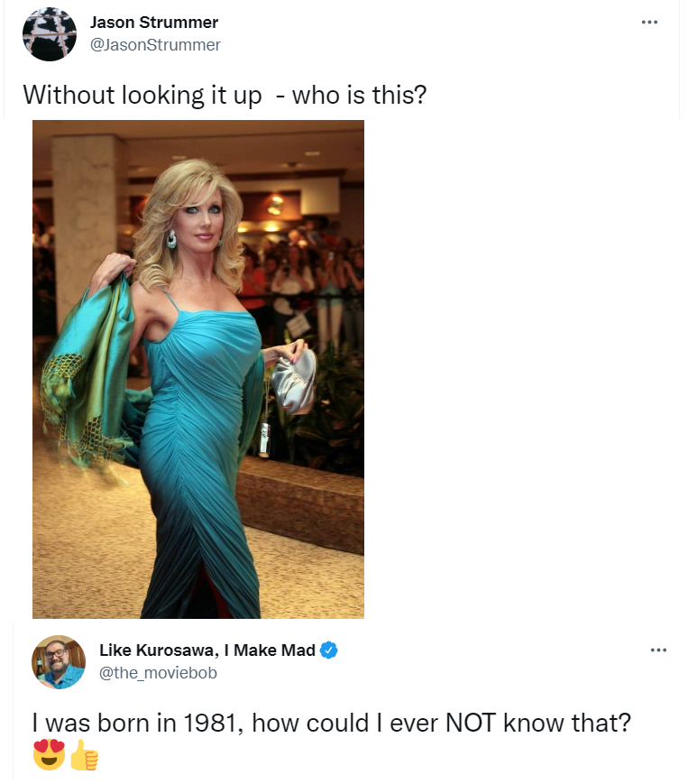This screenshot has width=688, height=784.
Task: Click the 'who is this?' portion of the tweet
Action: point(359,95)
